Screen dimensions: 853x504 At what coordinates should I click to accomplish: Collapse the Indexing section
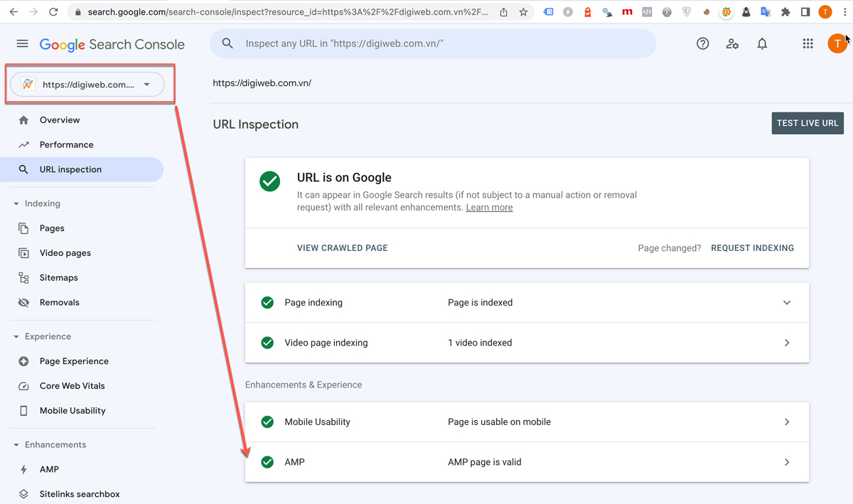(16, 204)
